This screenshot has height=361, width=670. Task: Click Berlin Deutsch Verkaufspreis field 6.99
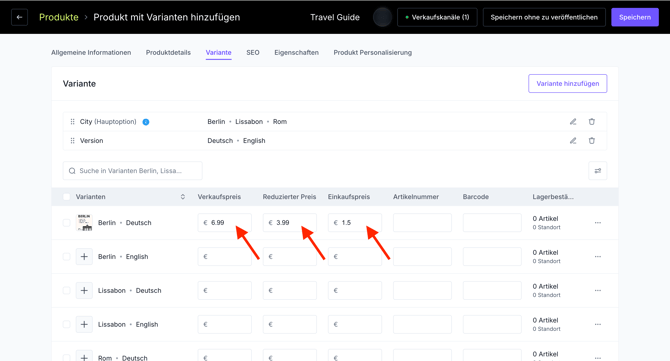point(225,223)
